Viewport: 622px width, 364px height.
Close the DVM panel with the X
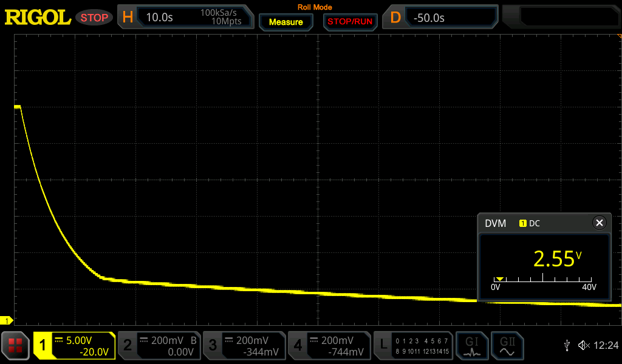click(600, 223)
